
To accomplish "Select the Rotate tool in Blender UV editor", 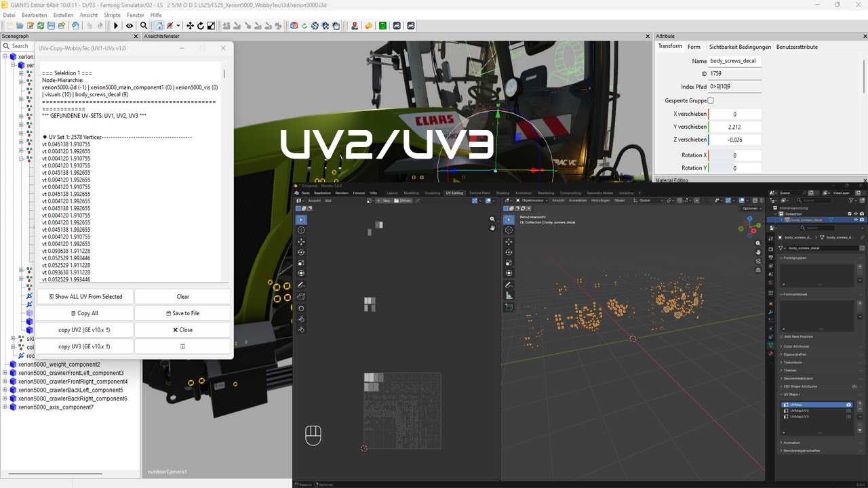I will (301, 252).
